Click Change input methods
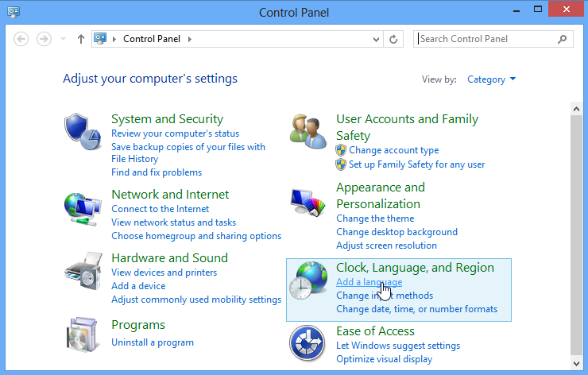 385,296
